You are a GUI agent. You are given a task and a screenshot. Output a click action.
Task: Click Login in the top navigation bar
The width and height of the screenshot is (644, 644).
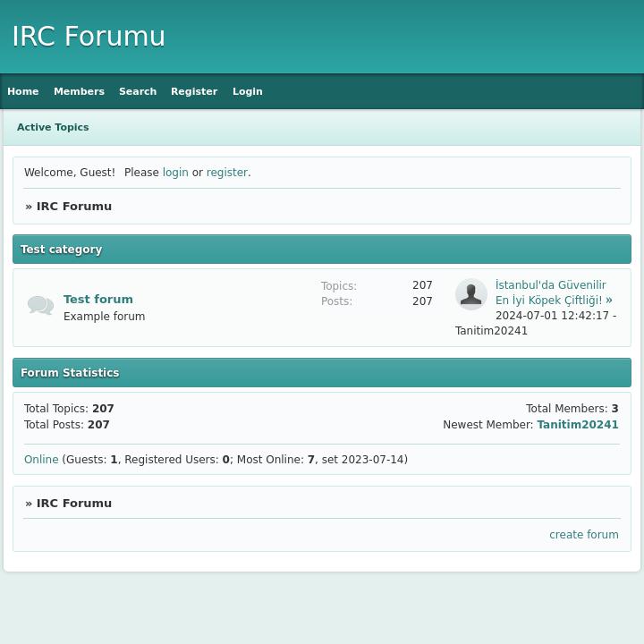coord(248,91)
